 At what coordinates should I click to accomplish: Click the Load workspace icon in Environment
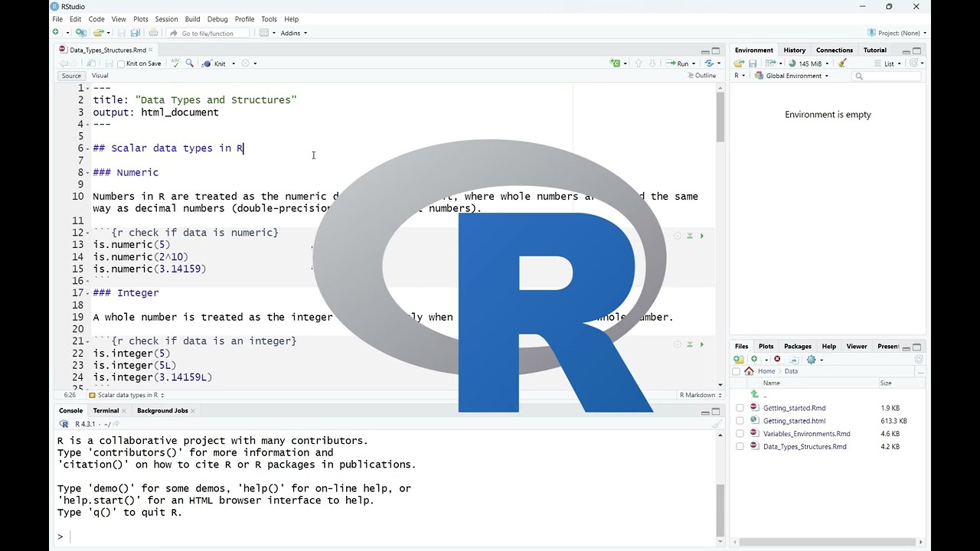click(740, 64)
